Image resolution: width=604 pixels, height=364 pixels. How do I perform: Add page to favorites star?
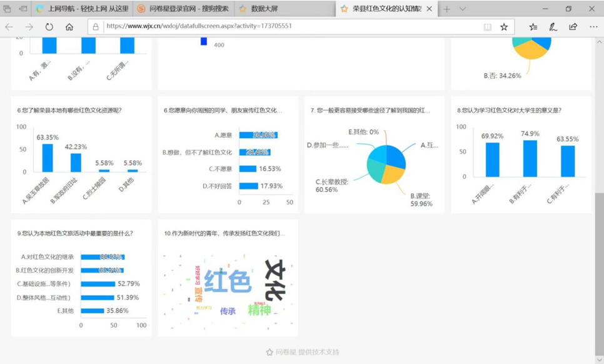tap(504, 27)
